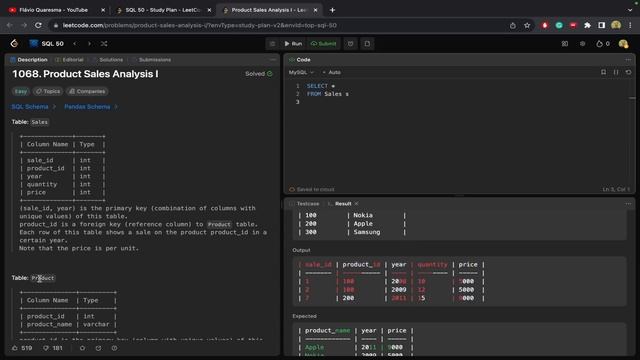The width and height of the screenshot is (640, 360).
Task: Switch to the Editorial tab
Action: click(69, 60)
